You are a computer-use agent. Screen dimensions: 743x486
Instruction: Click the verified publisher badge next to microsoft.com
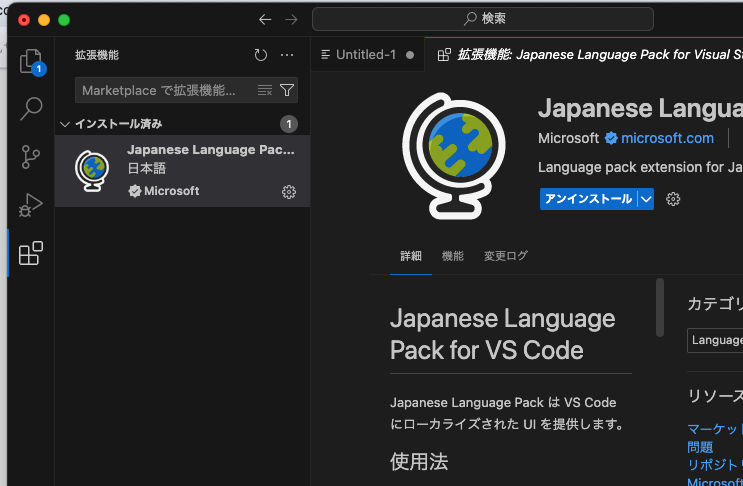611,138
